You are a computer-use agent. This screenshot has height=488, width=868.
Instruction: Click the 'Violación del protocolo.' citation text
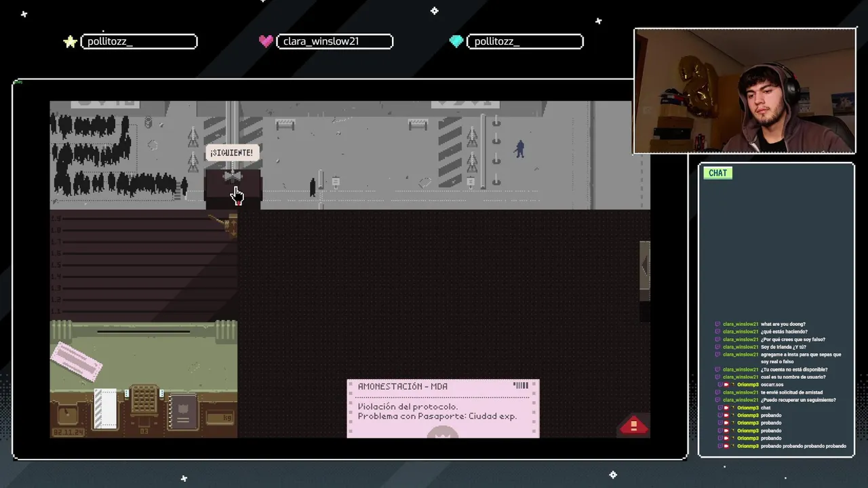pos(408,407)
